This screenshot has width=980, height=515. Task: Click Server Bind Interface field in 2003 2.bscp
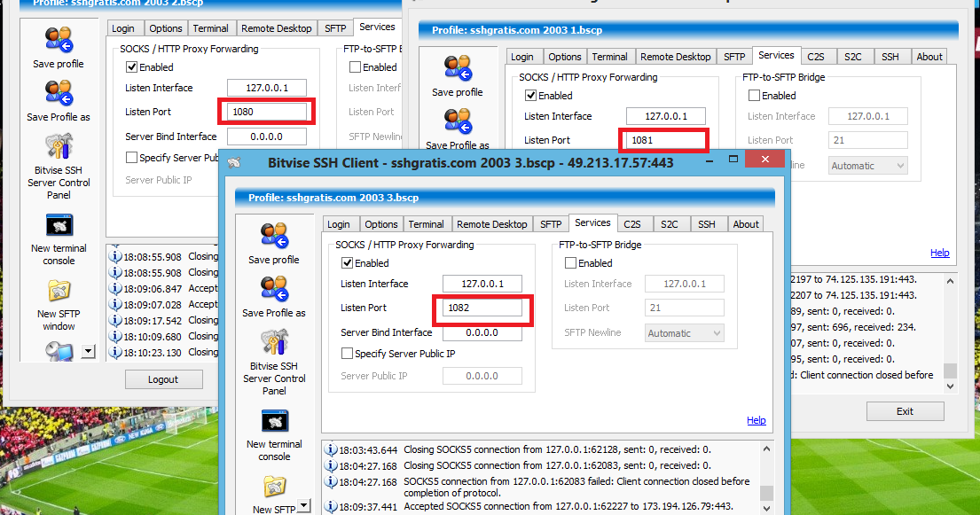coord(266,137)
